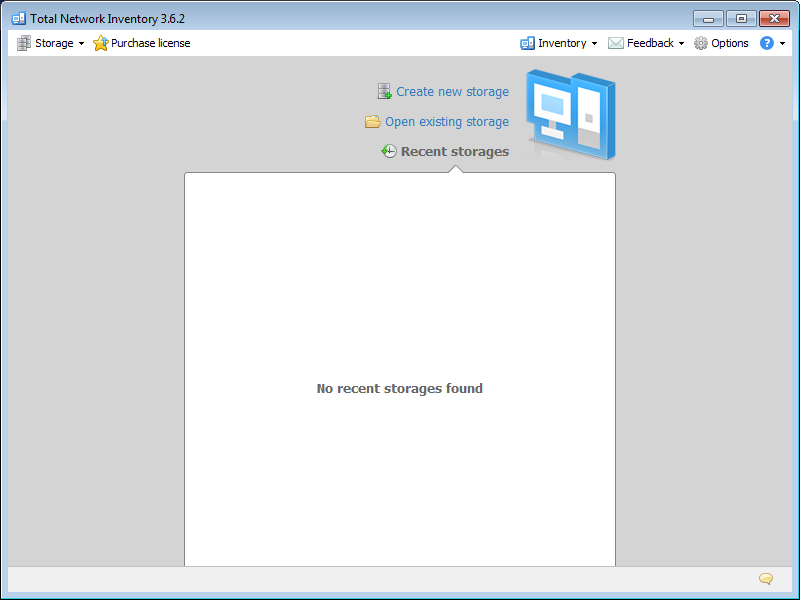Click the Open existing storage link
Screen dimensions: 800x600
pos(445,121)
